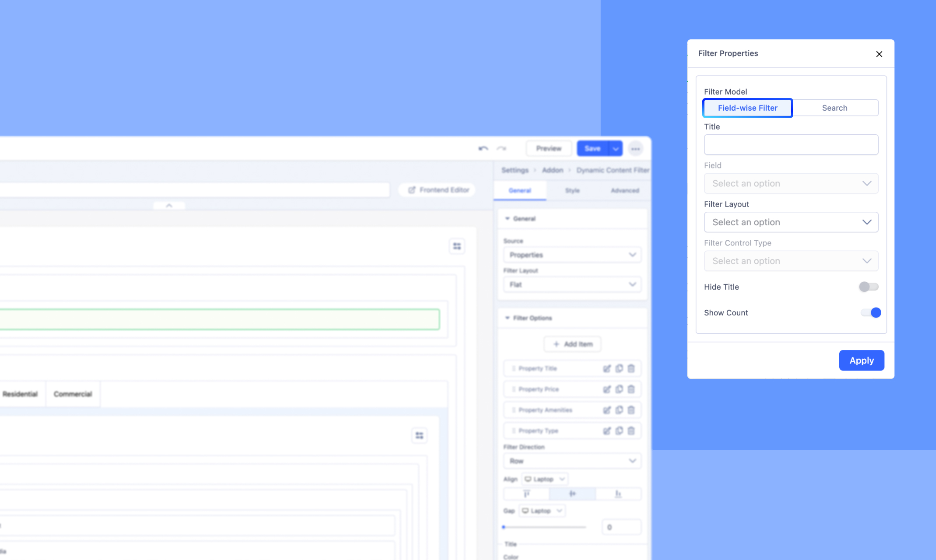Expand the Filter Direction Row dropdown
936x560 pixels.
point(572,461)
